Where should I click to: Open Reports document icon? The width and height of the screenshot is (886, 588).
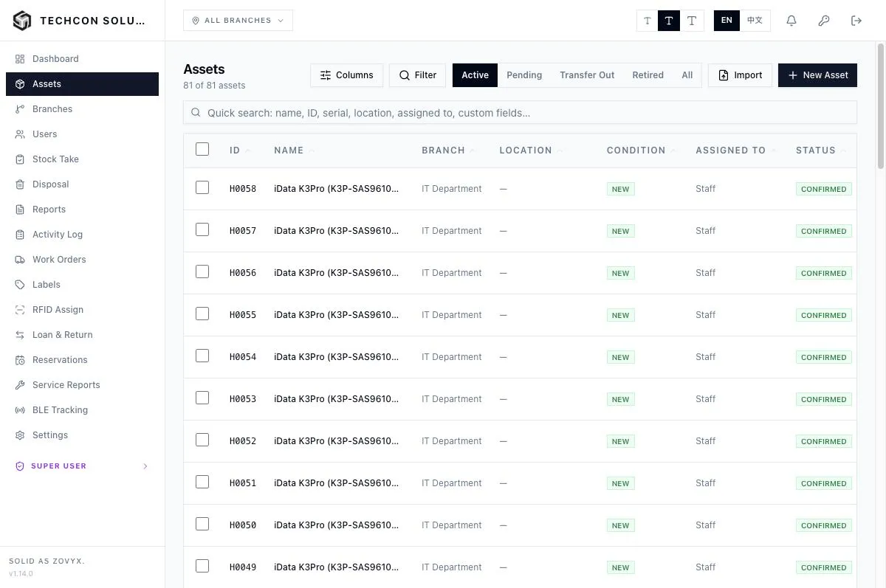point(20,210)
